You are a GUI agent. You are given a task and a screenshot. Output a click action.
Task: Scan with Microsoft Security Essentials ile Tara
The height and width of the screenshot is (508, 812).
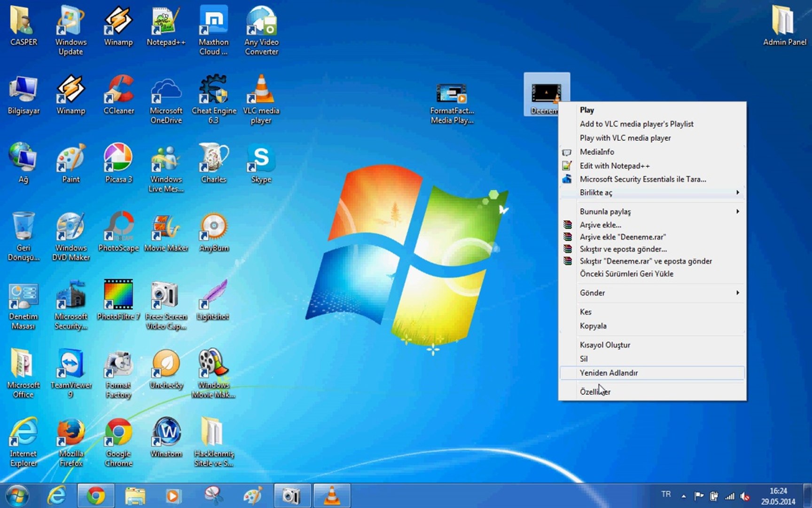pyautogui.click(x=652, y=179)
